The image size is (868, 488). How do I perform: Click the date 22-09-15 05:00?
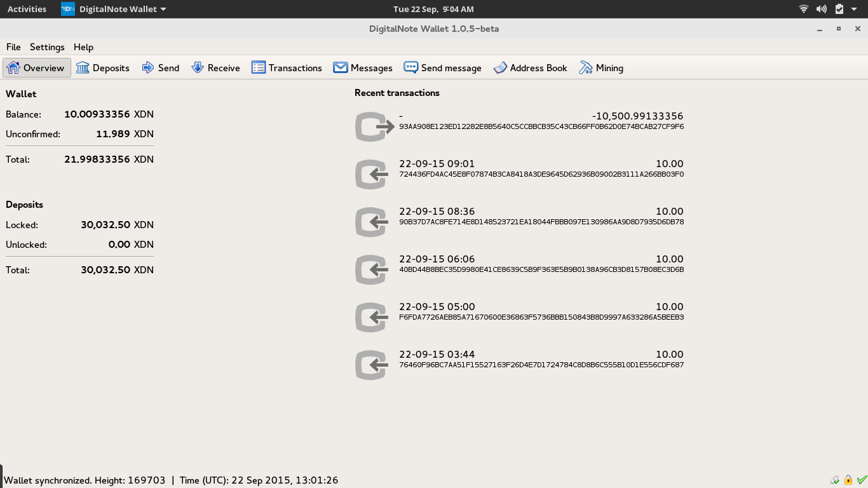(437, 307)
